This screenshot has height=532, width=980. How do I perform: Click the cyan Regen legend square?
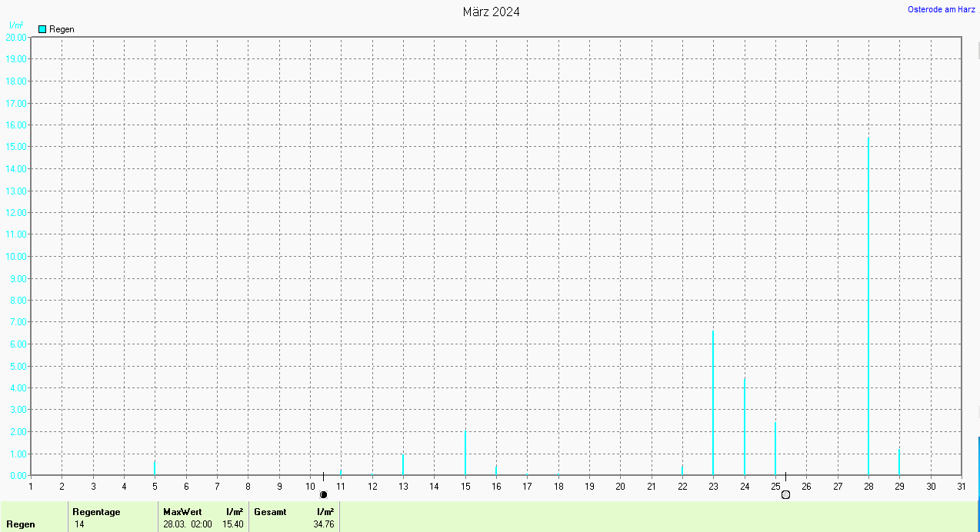tap(43, 29)
